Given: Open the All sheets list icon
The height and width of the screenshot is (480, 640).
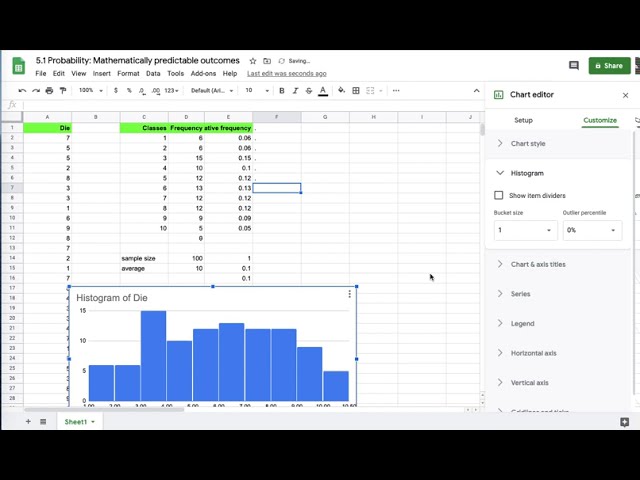Looking at the screenshot, I should point(43,421).
